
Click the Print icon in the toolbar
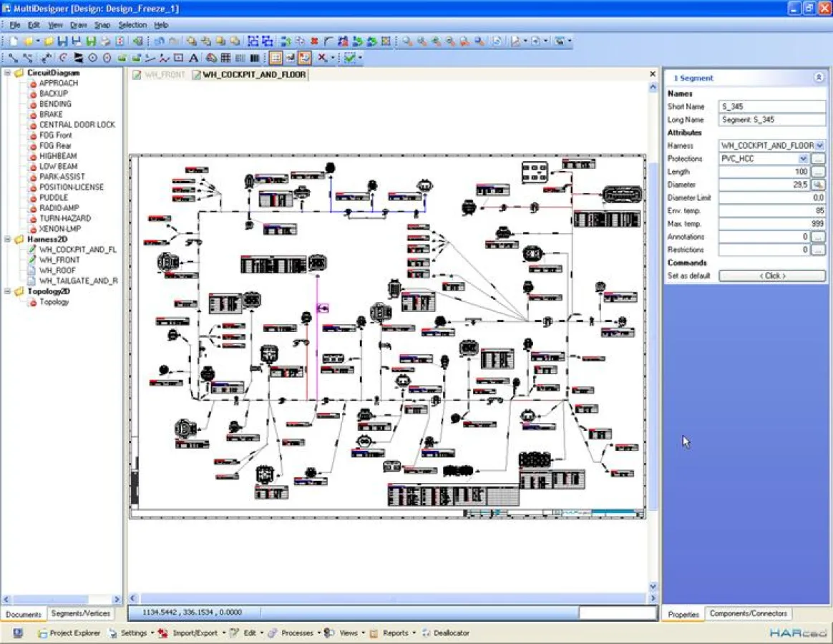click(x=105, y=42)
